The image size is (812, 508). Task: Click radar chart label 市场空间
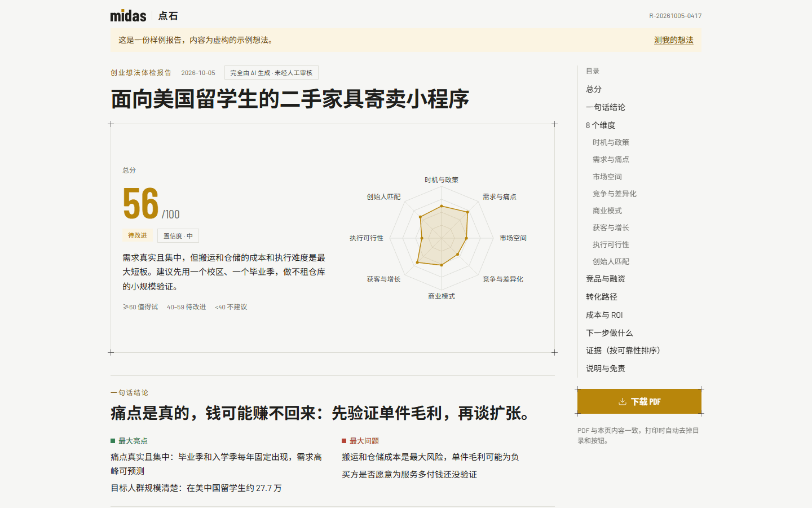[513, 238]
